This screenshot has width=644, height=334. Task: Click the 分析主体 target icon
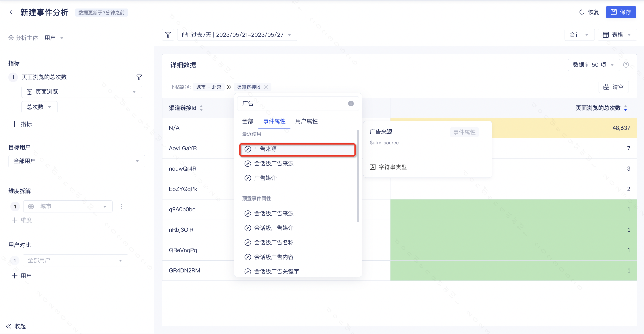[11, 38]
